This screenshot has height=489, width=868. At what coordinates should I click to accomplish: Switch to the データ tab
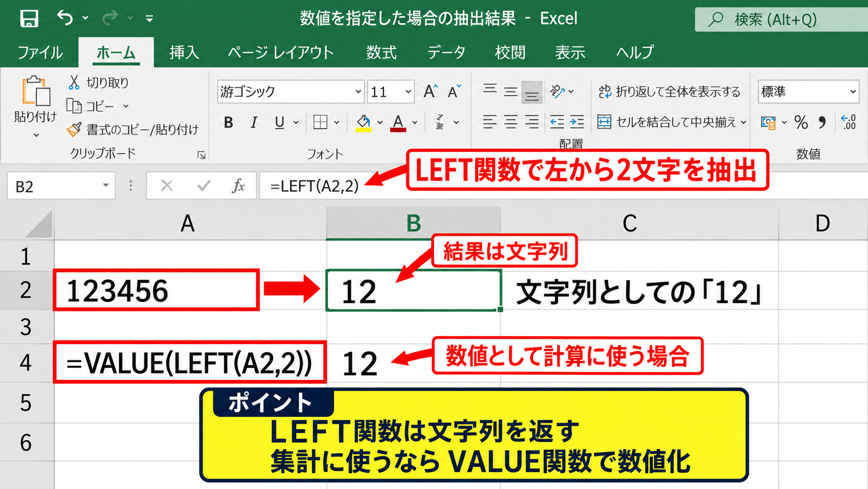pyautogui.click(x=446, y=52)
